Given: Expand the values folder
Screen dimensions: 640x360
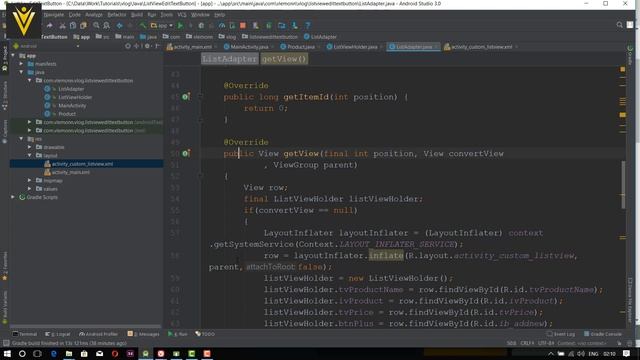Looking at the screenshot, I should pos(29,189).
